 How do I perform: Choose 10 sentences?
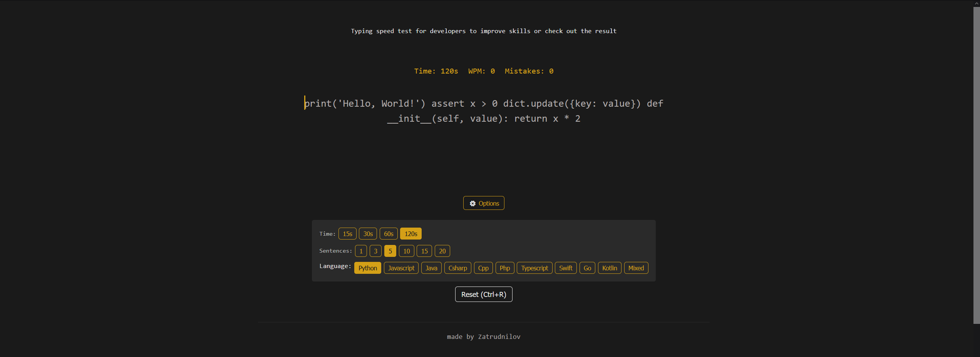(x=407, y=251)
